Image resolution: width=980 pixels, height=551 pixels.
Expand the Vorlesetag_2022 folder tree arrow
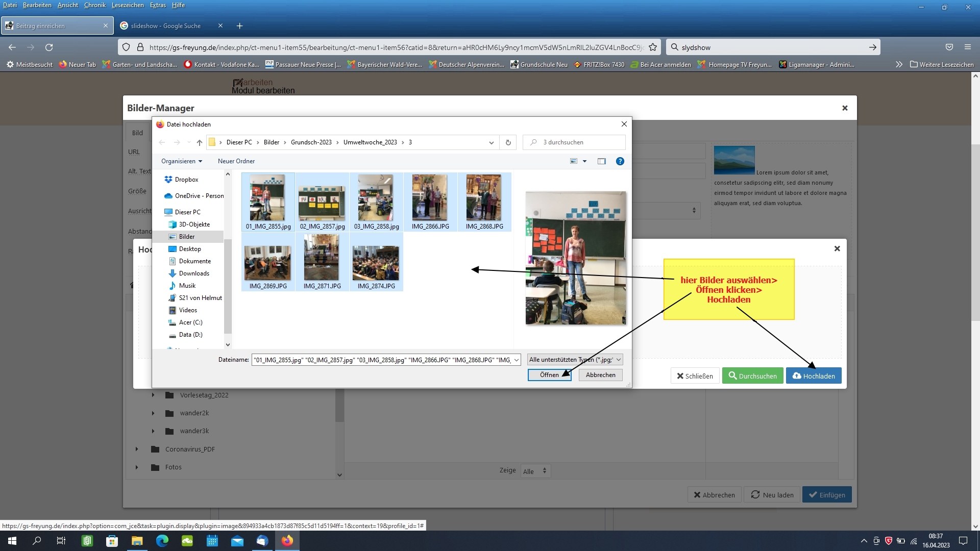click(x=153, y=395)
